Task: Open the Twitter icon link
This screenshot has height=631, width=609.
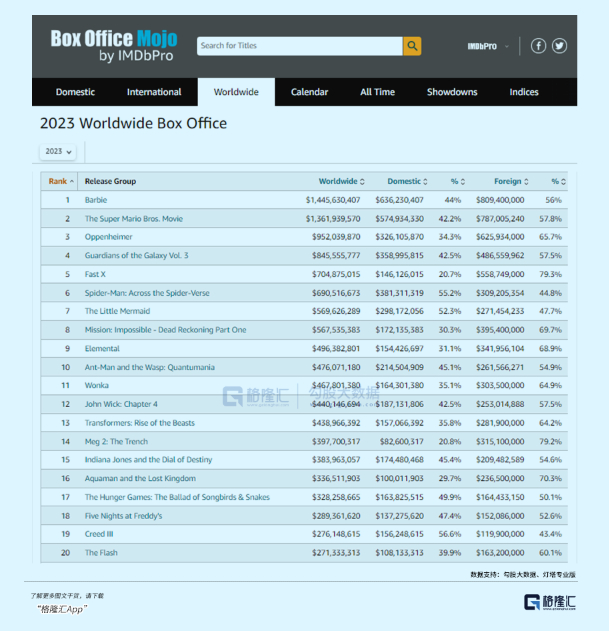Action: (559, 46)
